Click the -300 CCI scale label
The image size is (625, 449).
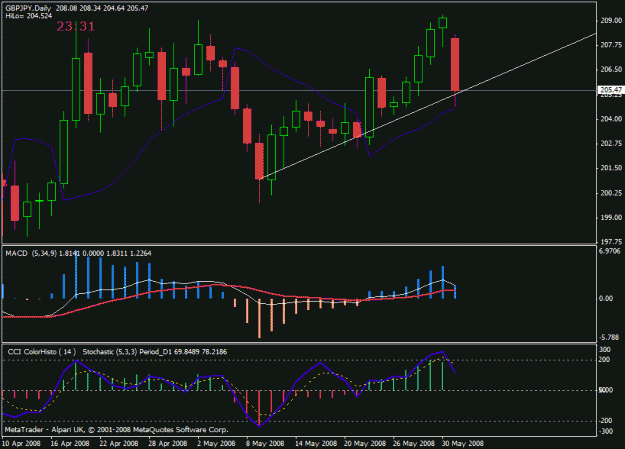point(605,431)
